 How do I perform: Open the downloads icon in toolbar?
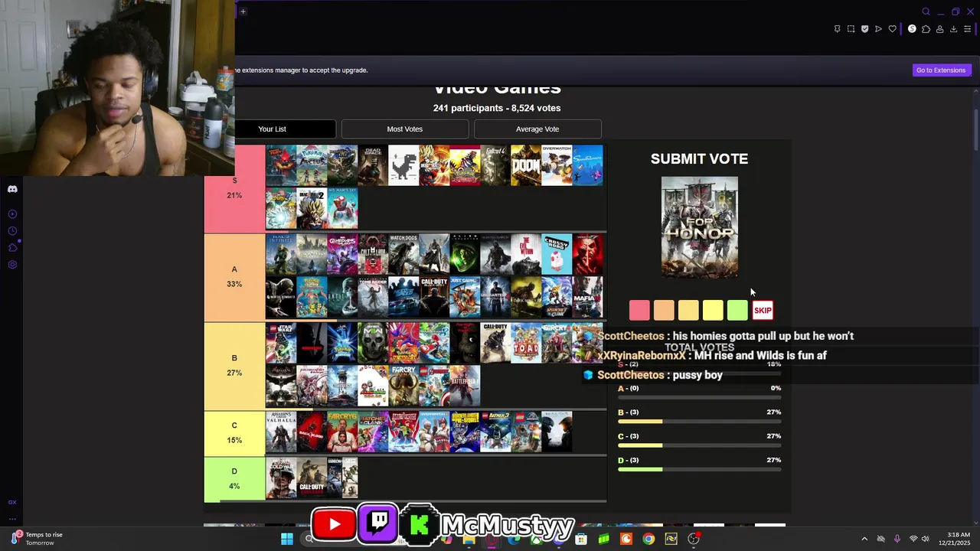tap(953, 29)
